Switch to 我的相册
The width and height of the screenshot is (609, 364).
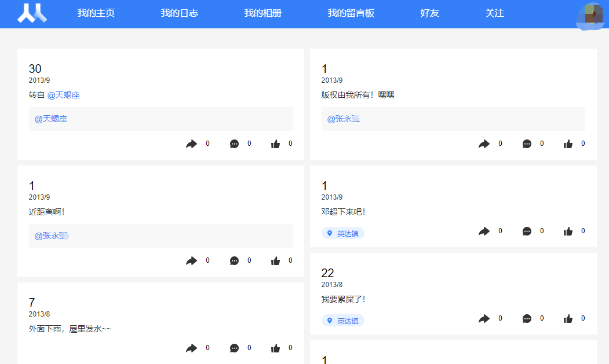(264, 13)
